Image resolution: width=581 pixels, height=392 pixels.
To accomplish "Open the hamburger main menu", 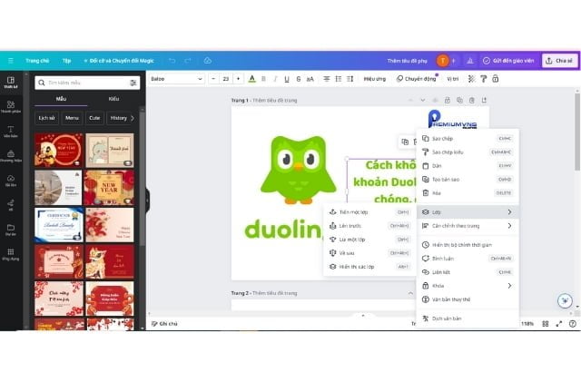I will coord(11,61).
